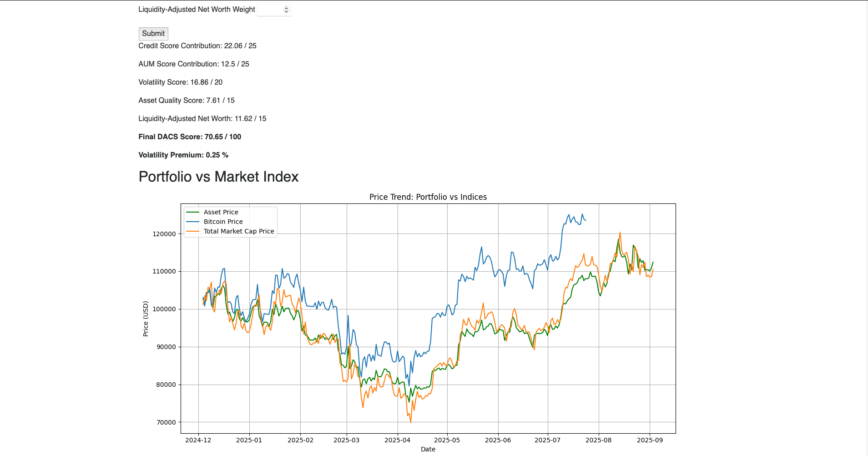868x456 pixels.
Task: Click the orange Total Market Cap legend line
Action: (x=193, y=231)
